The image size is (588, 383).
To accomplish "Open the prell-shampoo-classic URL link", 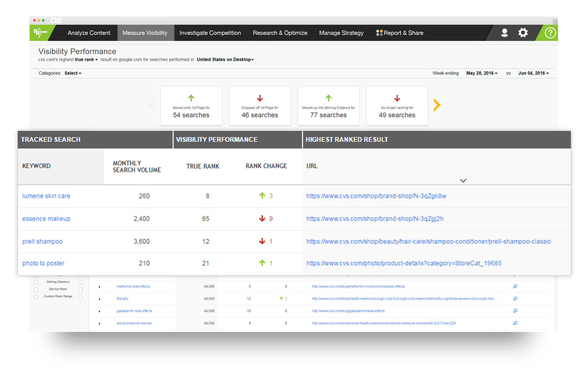I will 429,241.
